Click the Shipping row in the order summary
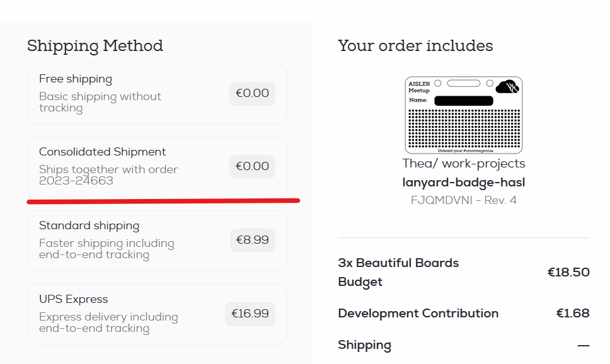The width and height of the screenshot is (610, 364). [364, 344]
